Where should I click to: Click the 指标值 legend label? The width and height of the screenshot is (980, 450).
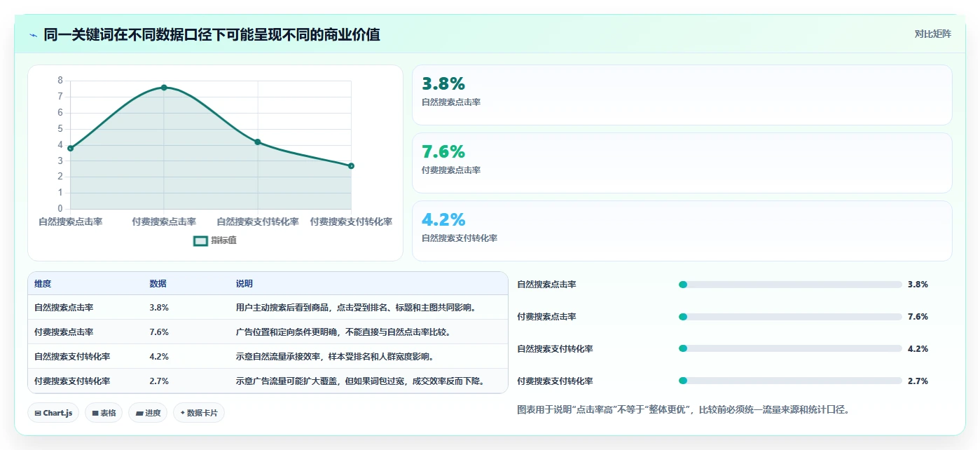point(224,240)
